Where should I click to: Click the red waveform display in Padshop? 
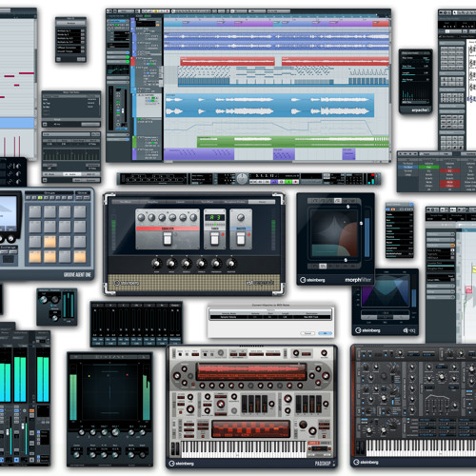click(x=251, y=371)
